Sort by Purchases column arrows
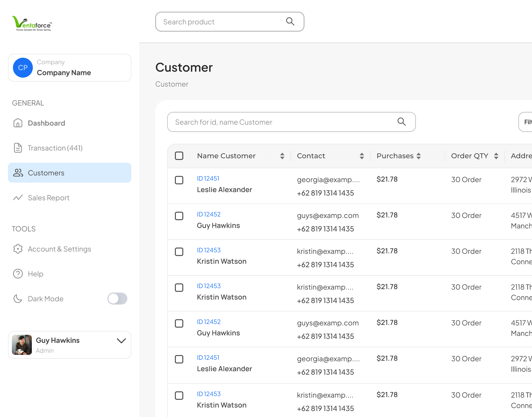This screenshot has width=532, height=417. pos(418,156)
